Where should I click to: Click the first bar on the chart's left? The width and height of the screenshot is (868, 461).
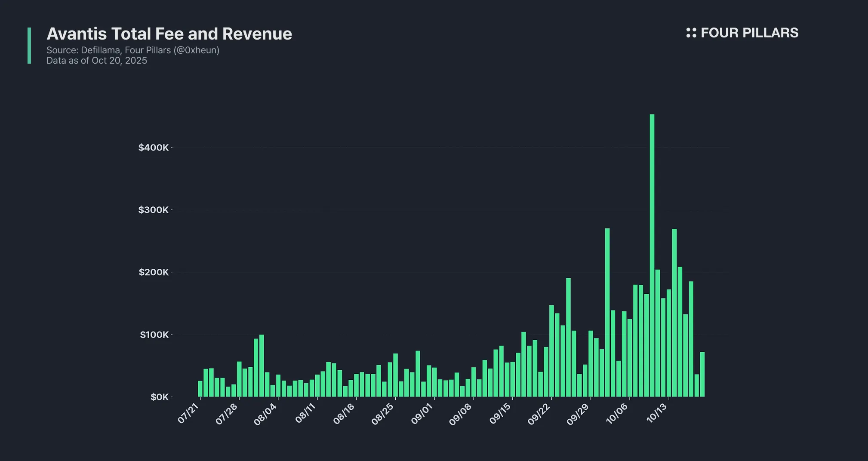pyautogui.click(x=200, y=389)
